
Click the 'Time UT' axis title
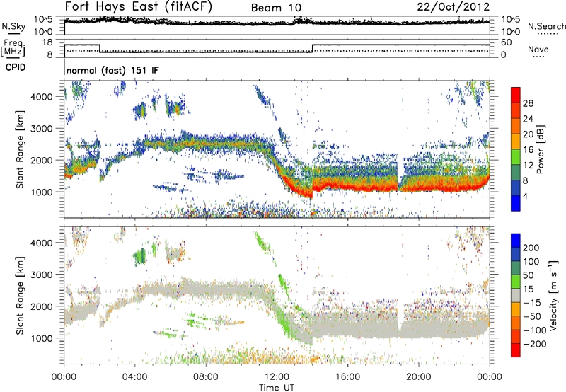point(277,388)
